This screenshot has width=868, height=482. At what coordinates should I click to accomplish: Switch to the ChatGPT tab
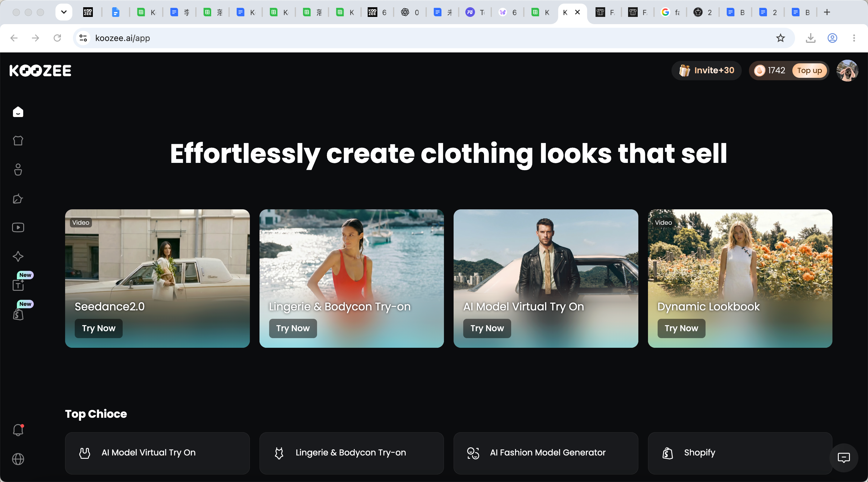tap(410, 12)
